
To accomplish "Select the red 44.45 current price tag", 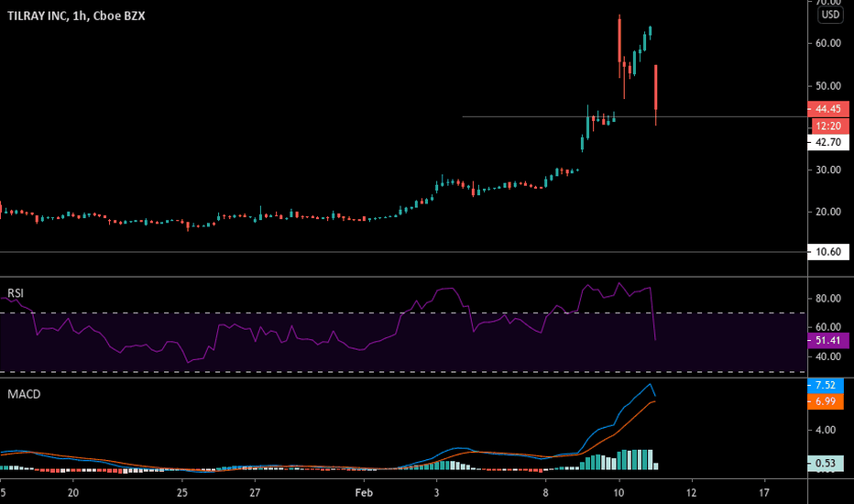I will pos(827,109).
